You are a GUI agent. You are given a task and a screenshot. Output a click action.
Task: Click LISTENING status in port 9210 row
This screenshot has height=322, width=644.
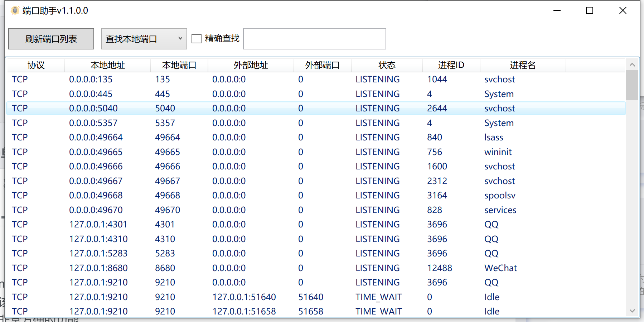point(378,282)
